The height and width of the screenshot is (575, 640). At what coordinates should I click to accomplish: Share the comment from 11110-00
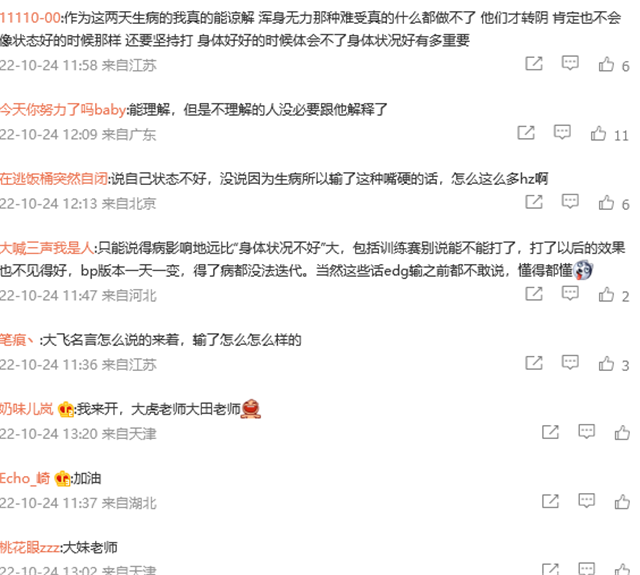(x=534, y=64)
